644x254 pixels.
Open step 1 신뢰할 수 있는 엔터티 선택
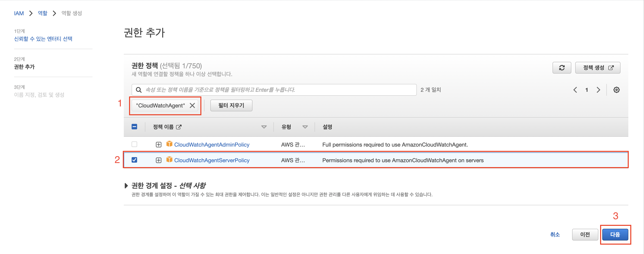tap(43, 39)
